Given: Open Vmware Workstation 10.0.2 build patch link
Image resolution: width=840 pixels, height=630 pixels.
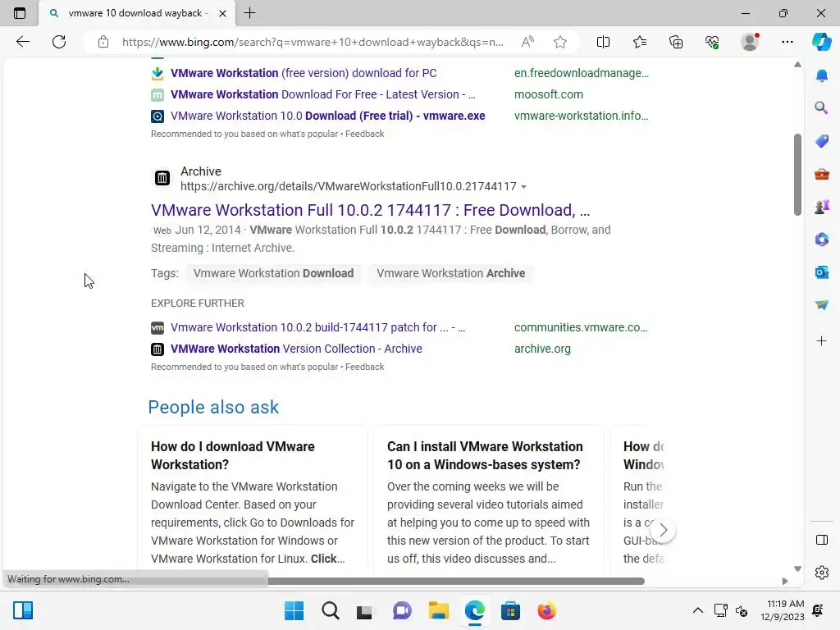Looking at the screenshot, I should tap(317, 327).
